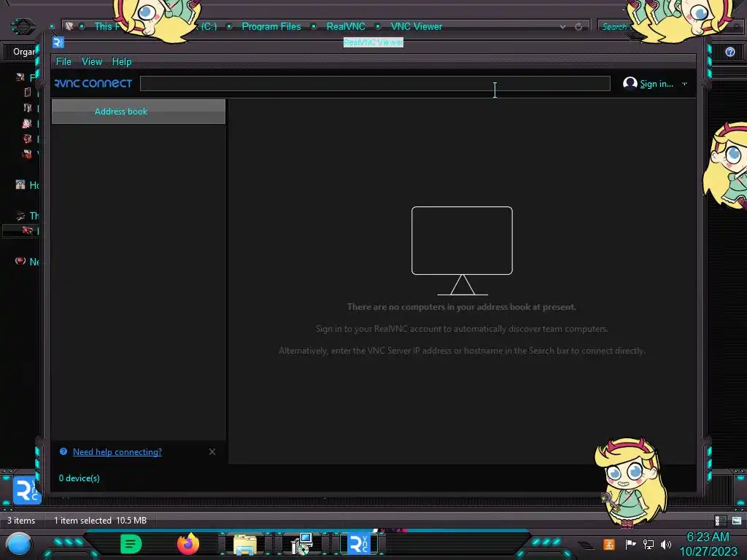Image resolution: width=747 pixels, height=560 pixels.
Task: Click the 0 device(s) status text
Action: pyautogui.click(x=79, y=478)
